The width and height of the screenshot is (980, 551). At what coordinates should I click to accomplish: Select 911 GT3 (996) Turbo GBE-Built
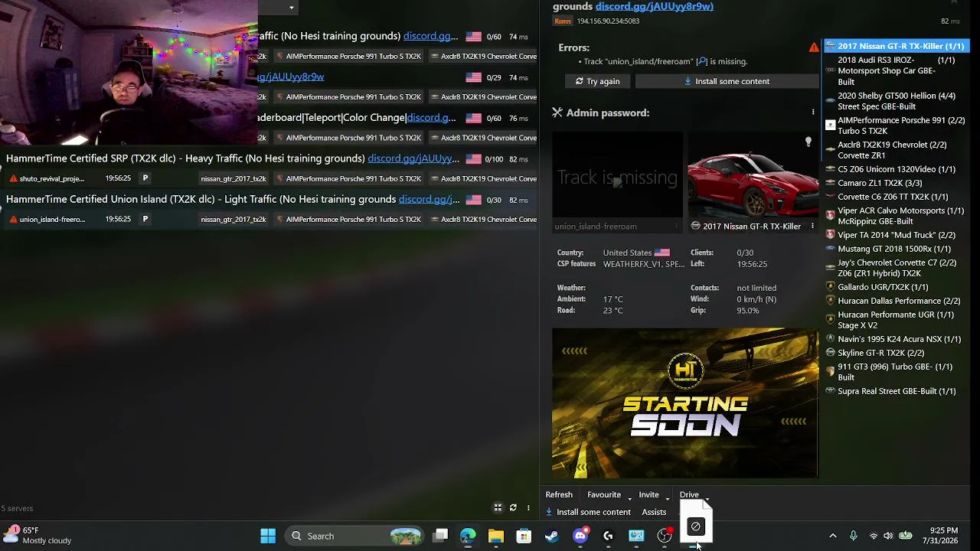tap(897, 372)
